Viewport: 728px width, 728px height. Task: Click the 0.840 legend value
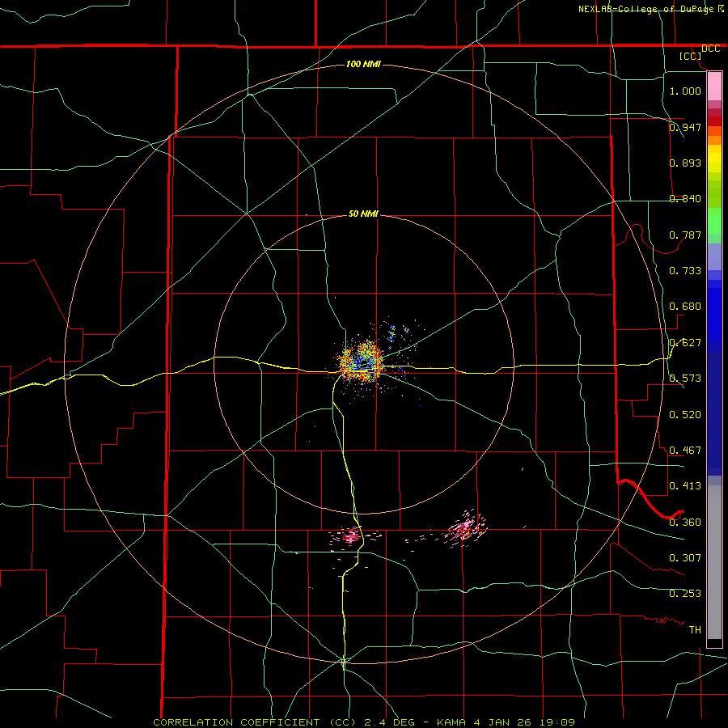[x=685, y=199]
